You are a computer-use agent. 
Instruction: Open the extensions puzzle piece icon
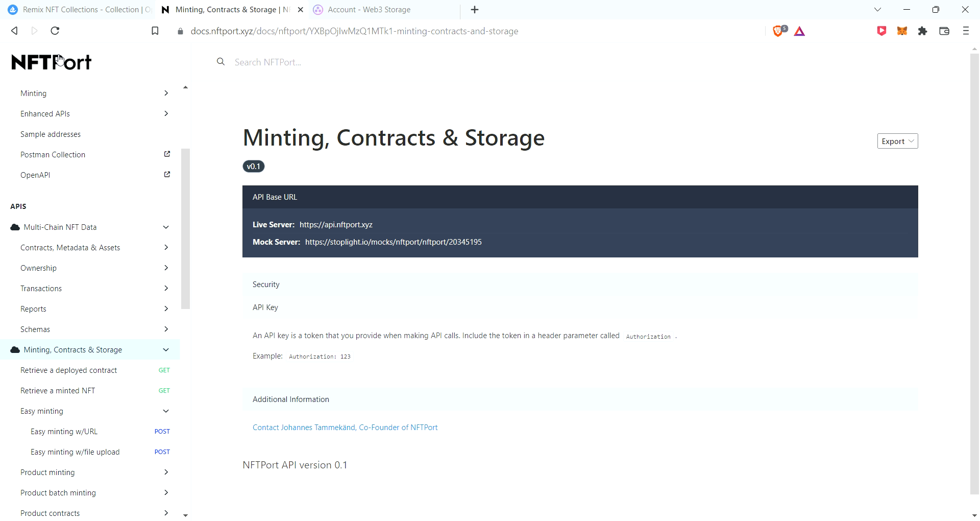point(922,31)
